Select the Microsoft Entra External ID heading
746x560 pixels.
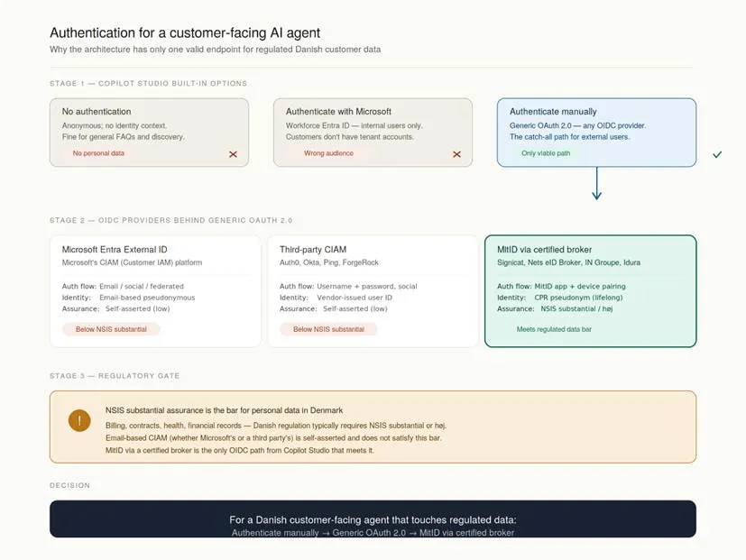click(x=115, y=249)
